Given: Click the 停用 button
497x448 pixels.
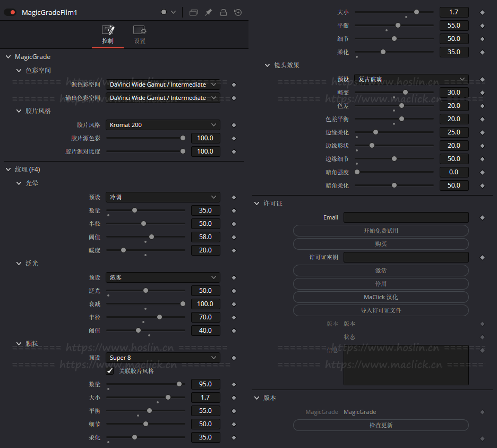Looking at the screenshot, I should (381, 284).
